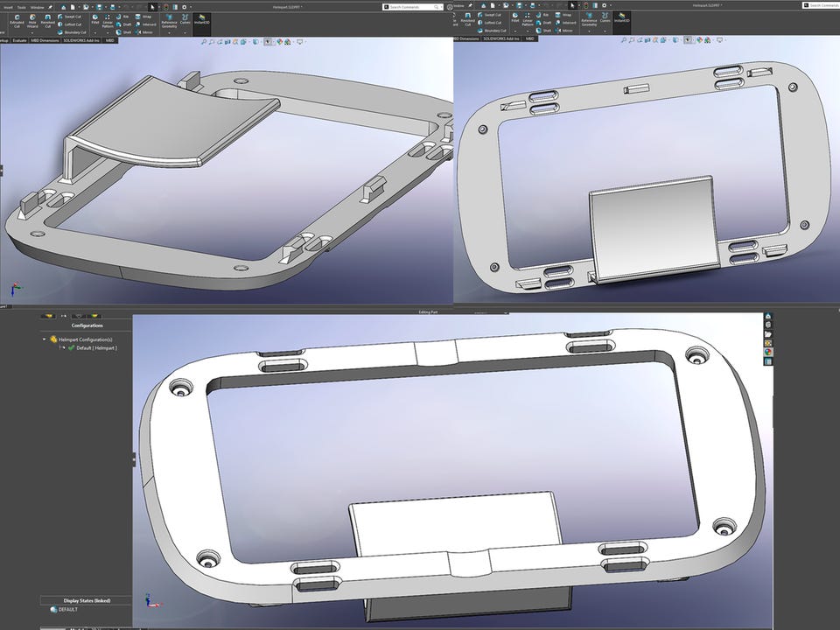Open Appearances color ball in task pane

click(767, 353)
